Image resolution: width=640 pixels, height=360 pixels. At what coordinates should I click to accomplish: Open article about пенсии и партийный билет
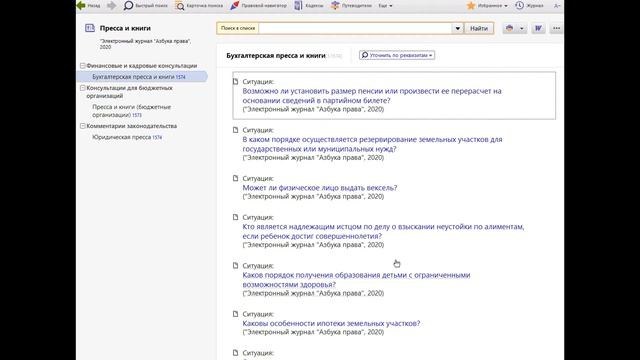click(372, 96)
